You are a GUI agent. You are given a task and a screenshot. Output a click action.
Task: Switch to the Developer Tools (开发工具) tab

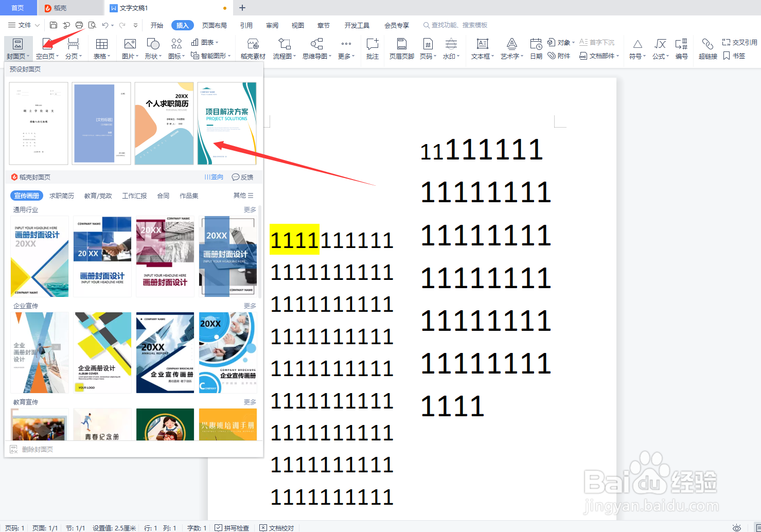tap(357, 25)
